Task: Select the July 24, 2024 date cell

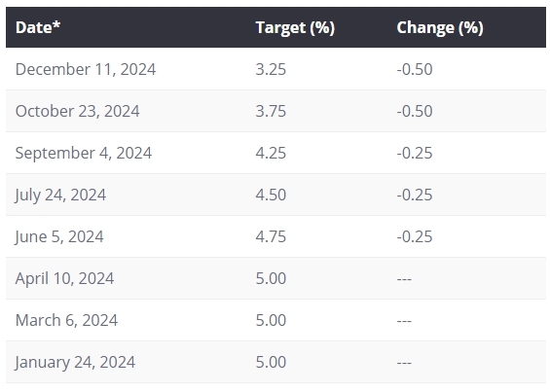Action: pos(60,195)
